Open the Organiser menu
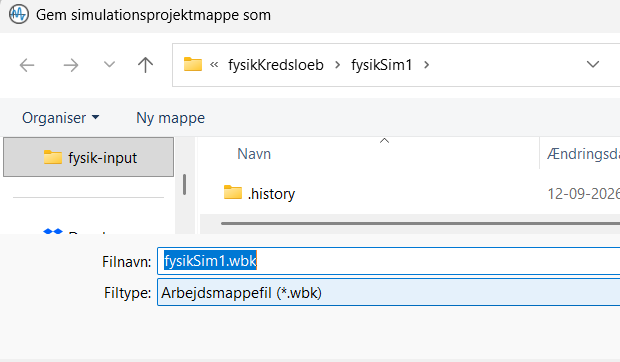This screenshot has width=620, height=362. pyautogui.click(x=60, y=118)
